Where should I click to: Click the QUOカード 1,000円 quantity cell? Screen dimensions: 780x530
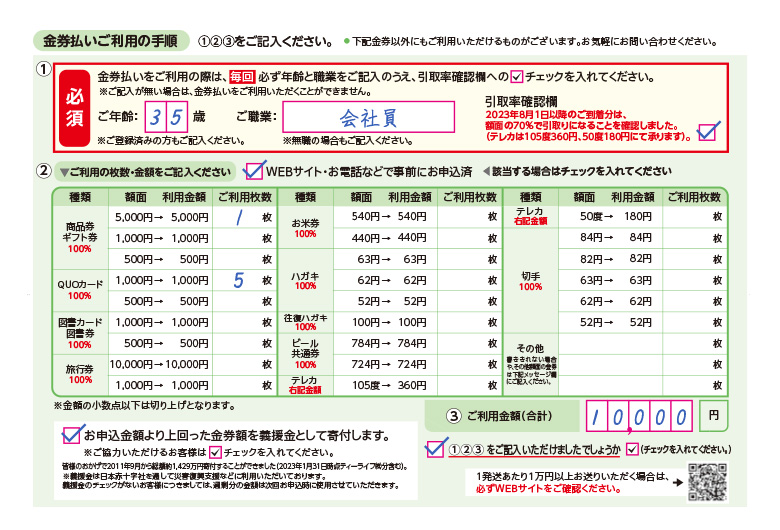[x=245, y=280]
